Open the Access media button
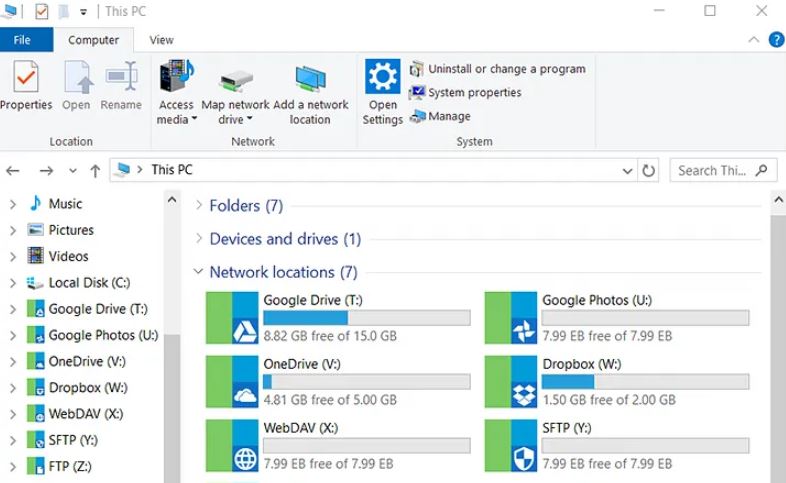The image size is (786, 483). point(176,92)
